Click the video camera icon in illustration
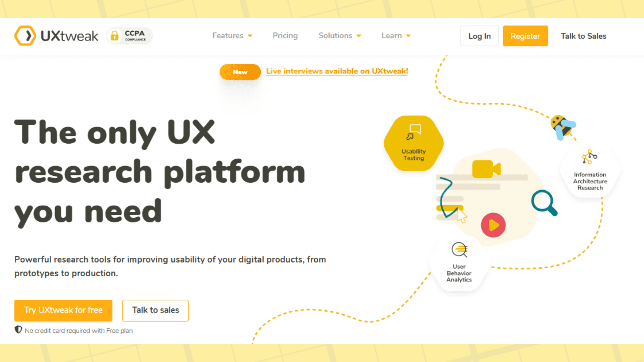 (x=486, y=169)
